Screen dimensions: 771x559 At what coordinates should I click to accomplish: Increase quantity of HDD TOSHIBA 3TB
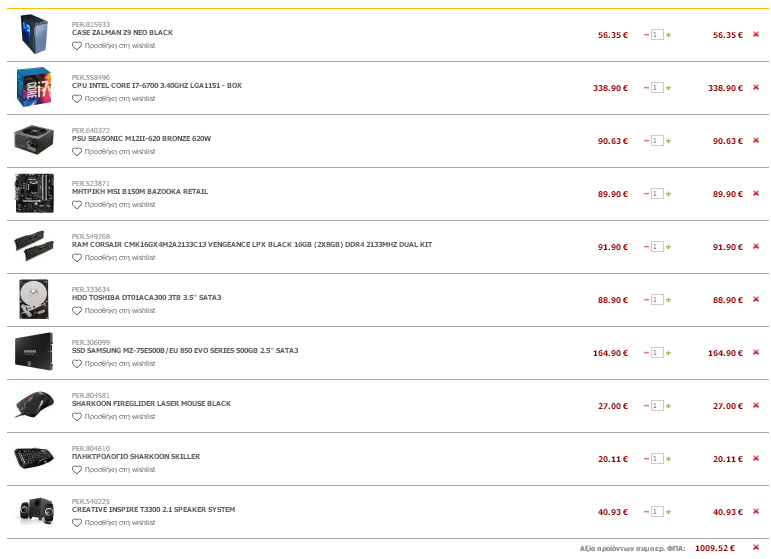668,300
